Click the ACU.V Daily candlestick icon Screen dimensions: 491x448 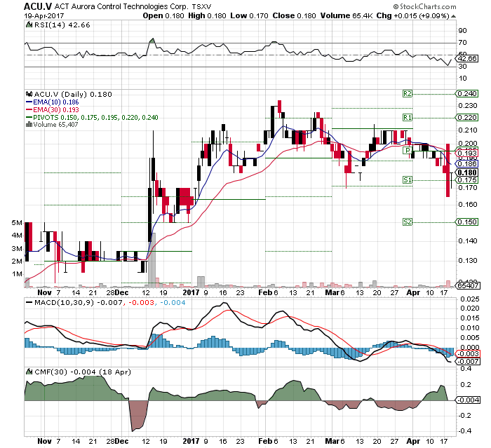point(29,94)
